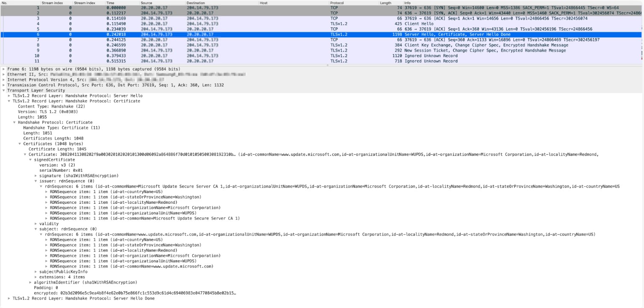644x308 pixels.
Task: Select packet 2 with the SYN, ACK info
Action: tap(322, 13)
